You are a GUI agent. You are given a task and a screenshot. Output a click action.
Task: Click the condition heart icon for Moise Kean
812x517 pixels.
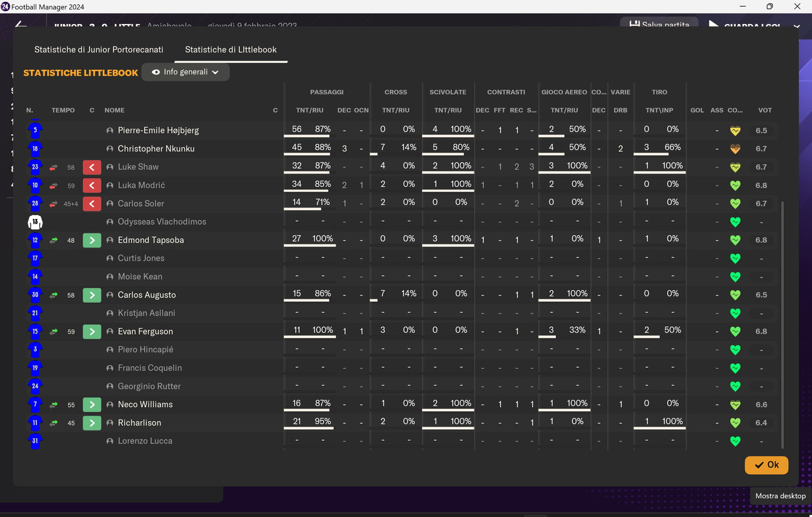734,277
